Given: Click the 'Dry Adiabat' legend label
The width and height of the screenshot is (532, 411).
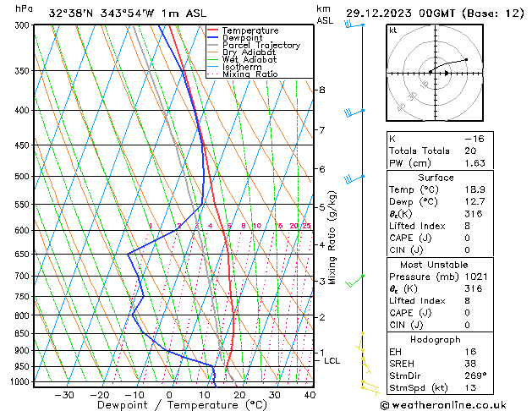Looking at the screenshot, I should pos(249,52).
